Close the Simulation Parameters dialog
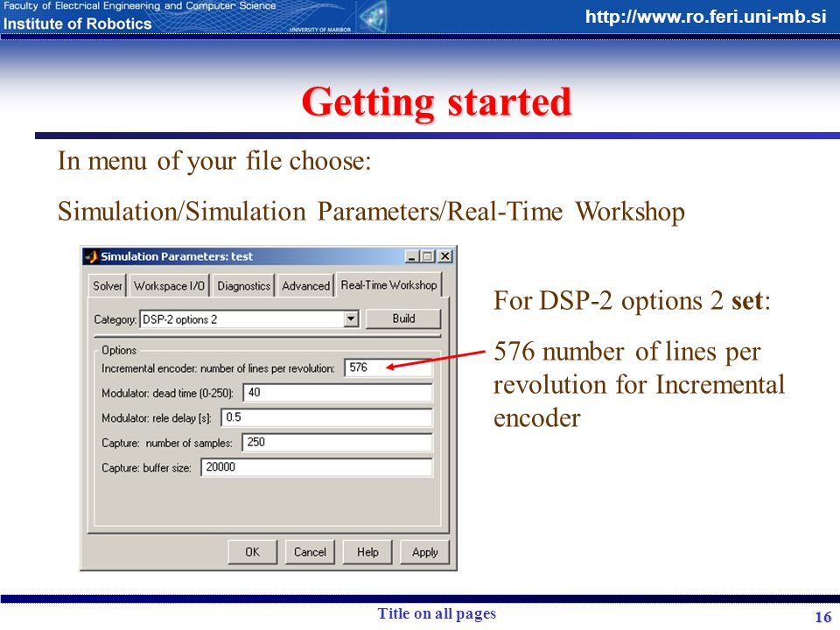Screen dimensions: 840x630 click(445, 256)
